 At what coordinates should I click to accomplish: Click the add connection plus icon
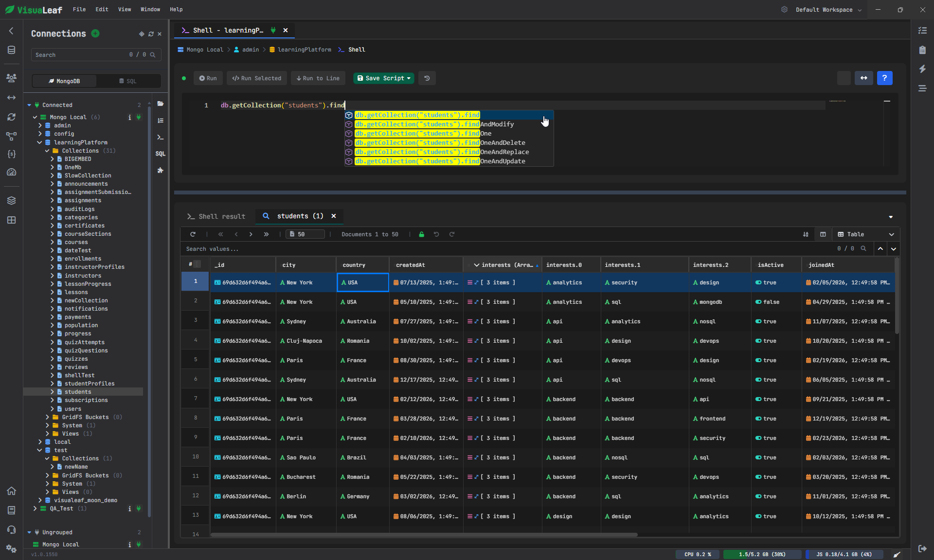[x=95, y=34]
